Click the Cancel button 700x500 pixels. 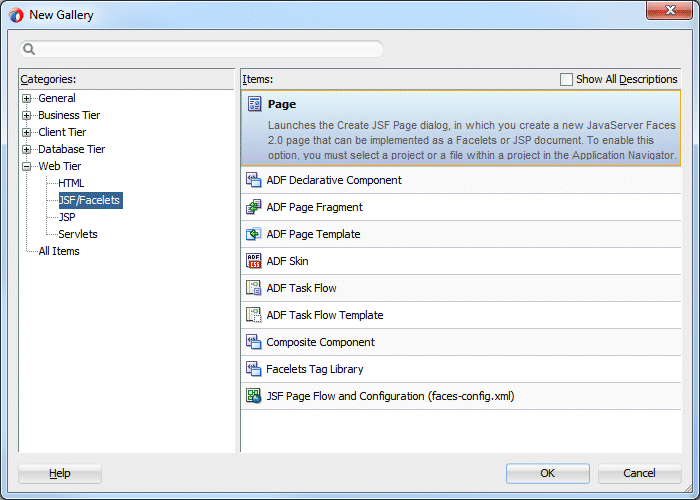639,473
